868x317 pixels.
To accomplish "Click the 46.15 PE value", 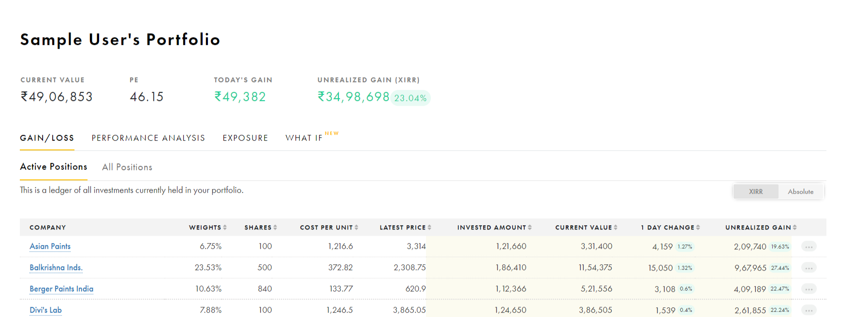I will (147, 97).
